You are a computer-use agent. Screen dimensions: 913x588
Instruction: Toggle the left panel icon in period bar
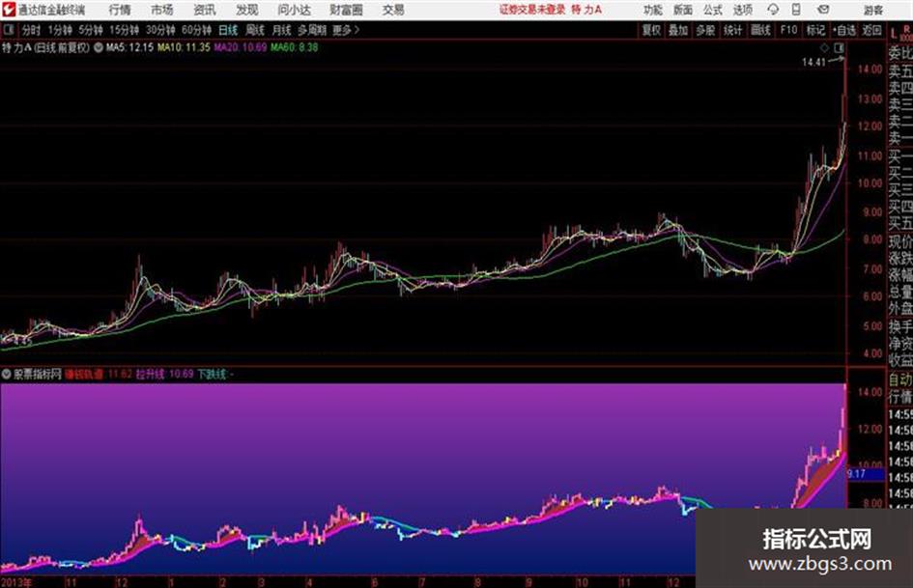pyautogui.click(x=8, y=30)
